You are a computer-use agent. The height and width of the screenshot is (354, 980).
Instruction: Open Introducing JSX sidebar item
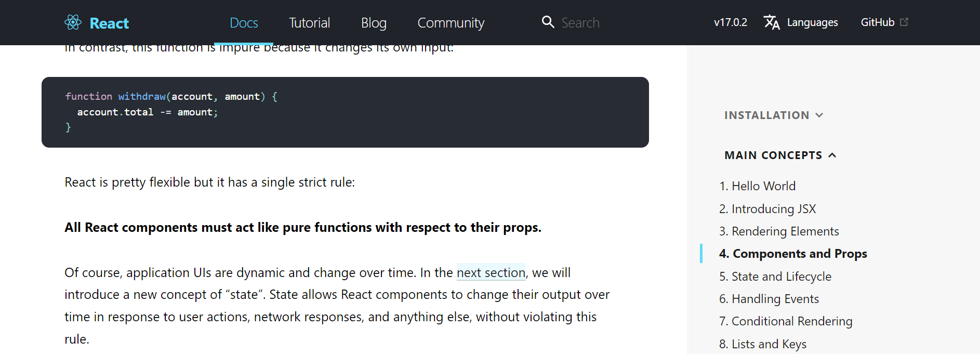pyautogui.click(x=767, y=209)
